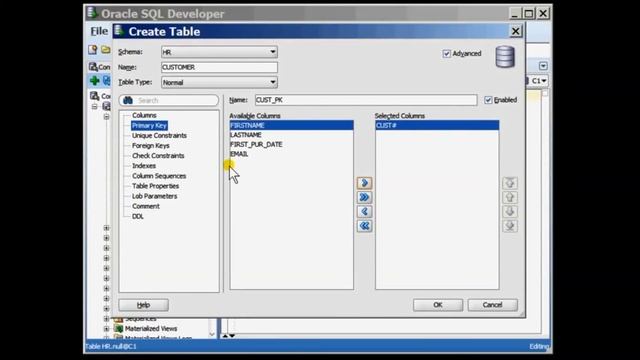Click the Materialized Views node icon
The height and width of the screenshot is (360, 640).
coord(119,329)
